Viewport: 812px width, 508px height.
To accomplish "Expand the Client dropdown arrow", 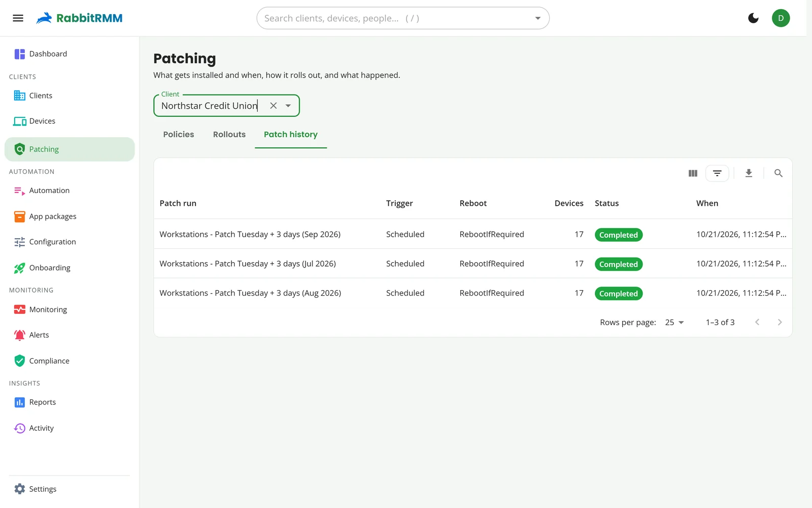I will (x=288, y=106).
